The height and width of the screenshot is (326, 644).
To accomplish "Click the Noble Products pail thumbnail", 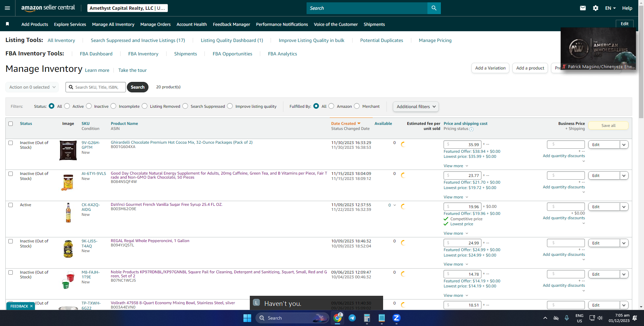I will click(x=68, y=280).
